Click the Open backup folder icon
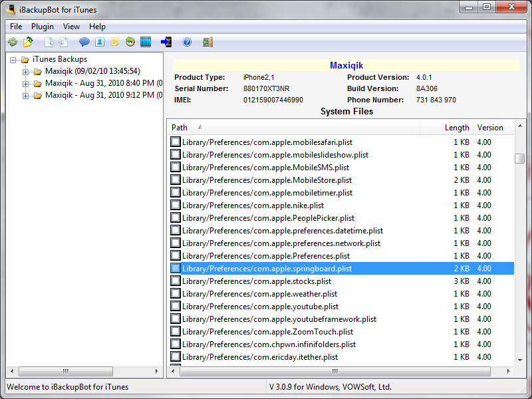The image size is (532, 399). tap(28, 42)
